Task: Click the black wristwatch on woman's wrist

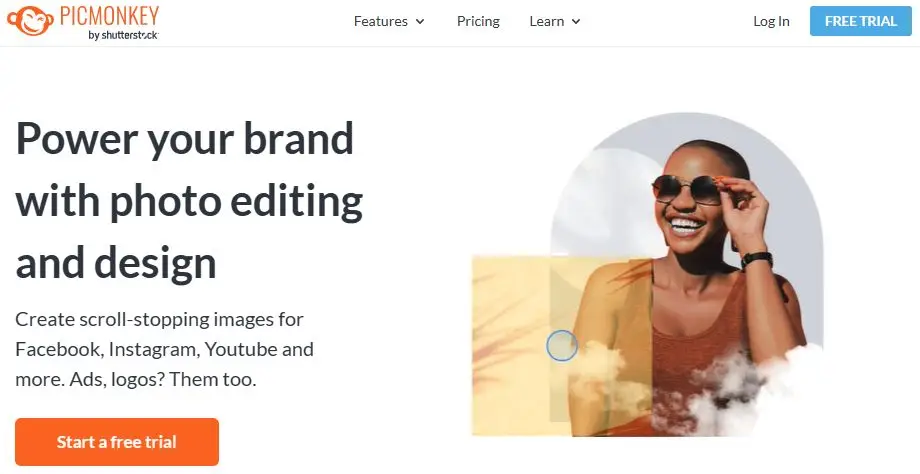Action: tap(757, 259)
